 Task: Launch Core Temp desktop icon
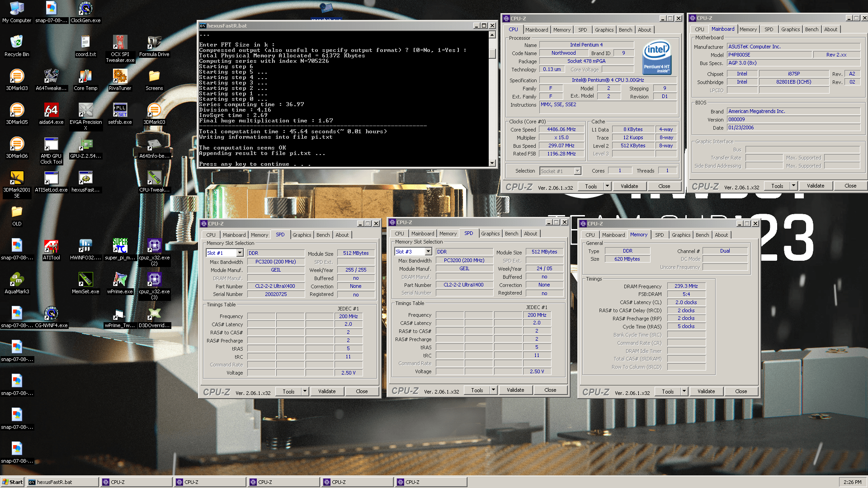click(x=85, y=80)
